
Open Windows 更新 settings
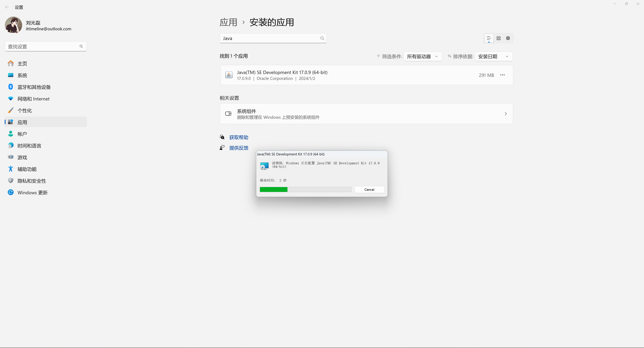pyautogui.click(x=46, y=193)
